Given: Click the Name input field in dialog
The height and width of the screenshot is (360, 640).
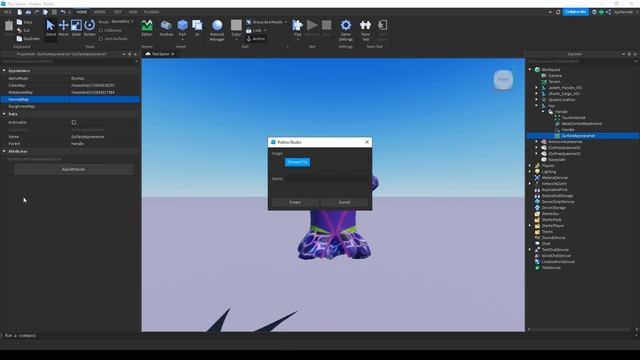Looking at the screenshot, I should [x=327, y=179].
